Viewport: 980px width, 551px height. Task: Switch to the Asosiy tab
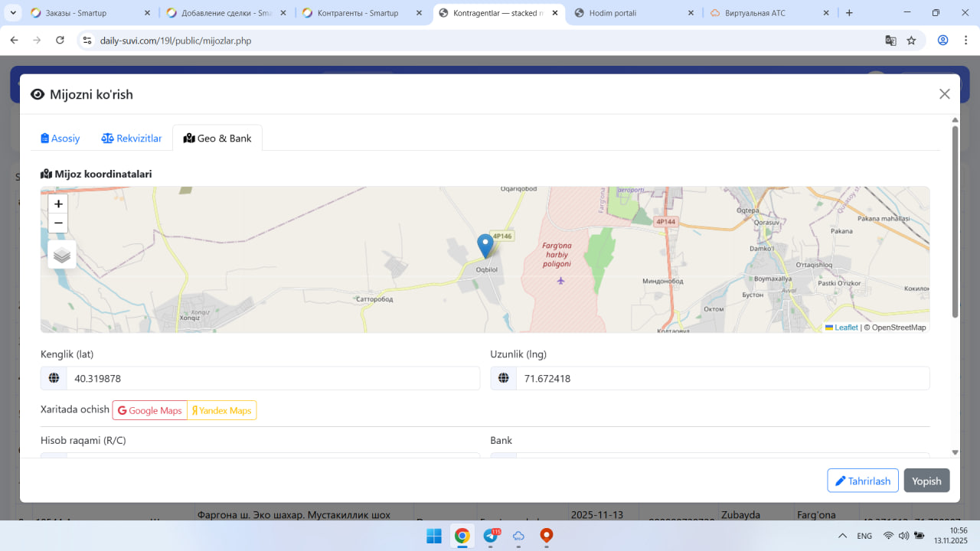(60, 139)
